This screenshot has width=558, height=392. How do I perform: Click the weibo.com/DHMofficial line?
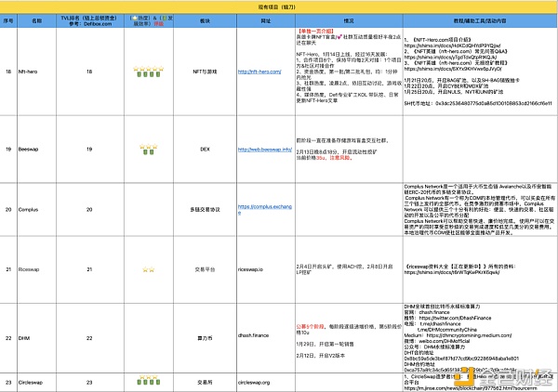click(437, 341)
